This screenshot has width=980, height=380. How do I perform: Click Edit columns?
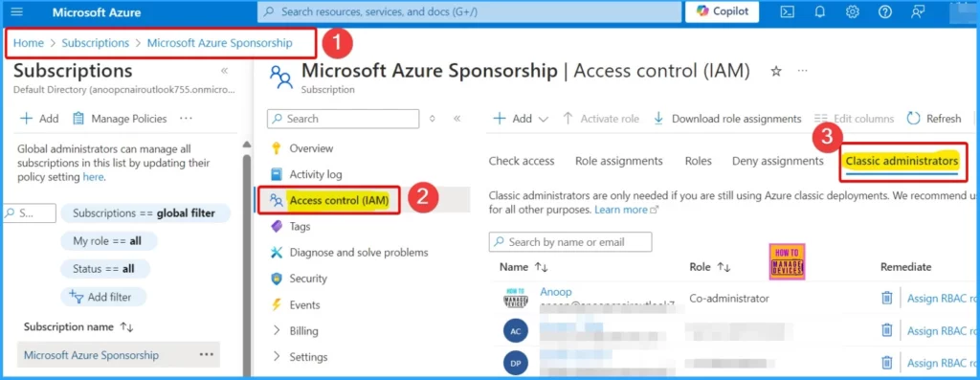[x=855, y=119]
